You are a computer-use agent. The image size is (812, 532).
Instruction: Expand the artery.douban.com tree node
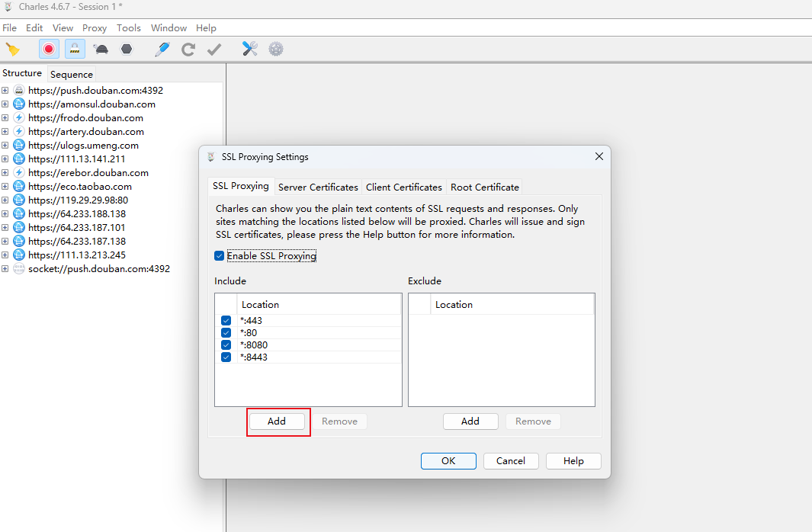pyautogui.click(x=5, y=131)
